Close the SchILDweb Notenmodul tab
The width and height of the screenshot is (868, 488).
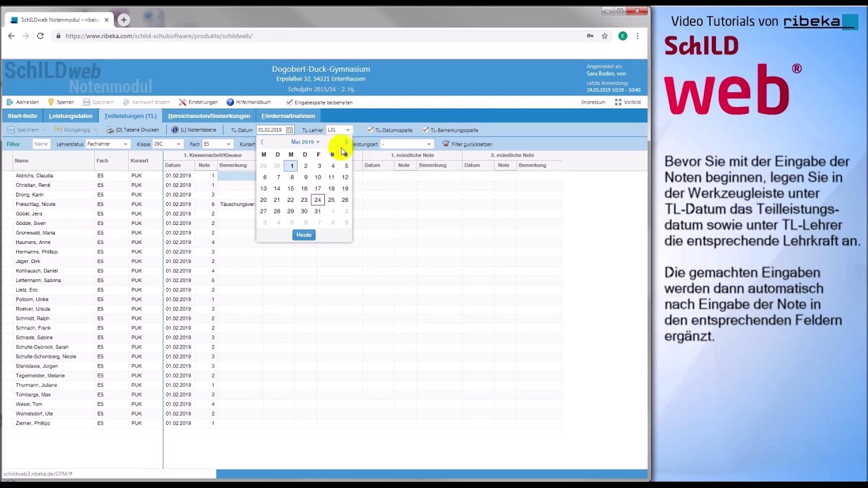click(106, 20)
